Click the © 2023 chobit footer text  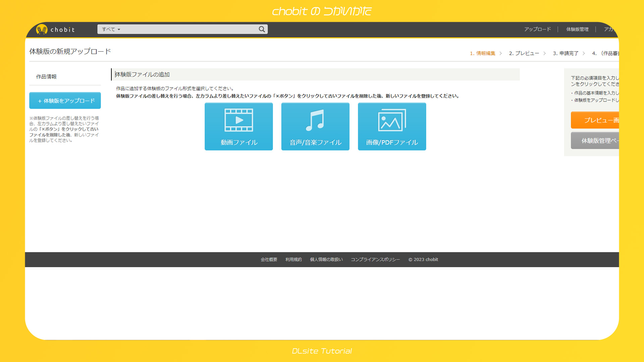423,259
